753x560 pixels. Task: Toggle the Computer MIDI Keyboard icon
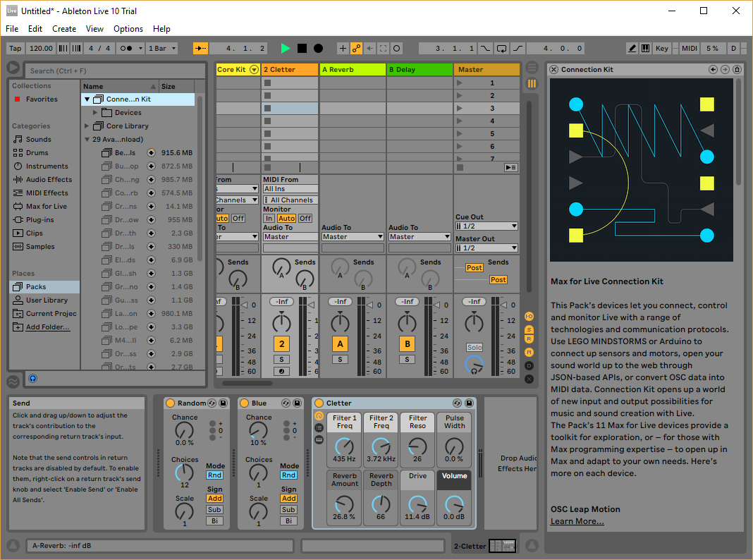645,48
